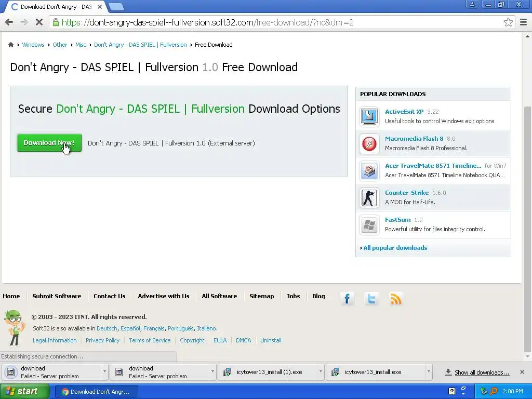The image size is (532, 399).
Task: Switch site language to Español
Action: coord(130,328)
